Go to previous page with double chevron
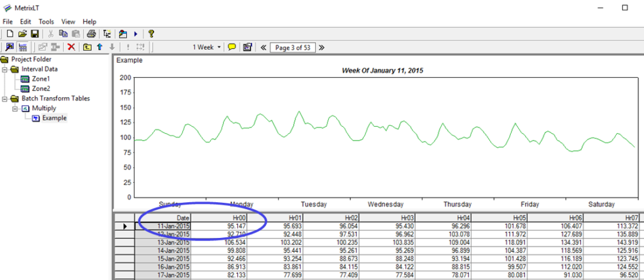 tap(263, 47)
